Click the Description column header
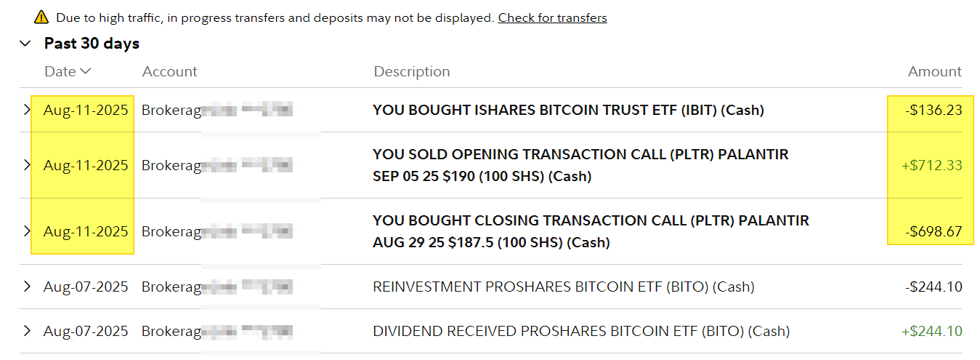Image resolution: width=980 pixels, height=360 pixels. click(x=412, y=71)
